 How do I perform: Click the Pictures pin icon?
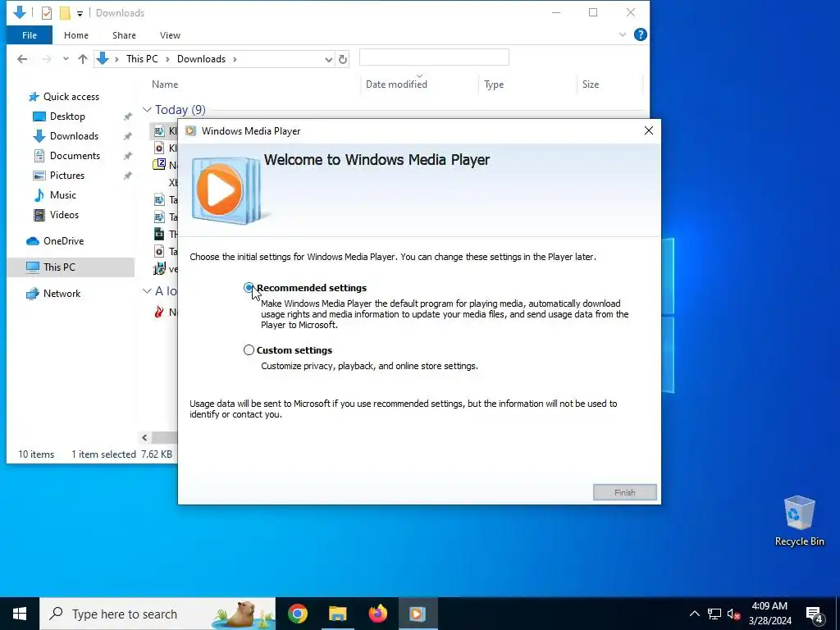(x=127, y=176)
